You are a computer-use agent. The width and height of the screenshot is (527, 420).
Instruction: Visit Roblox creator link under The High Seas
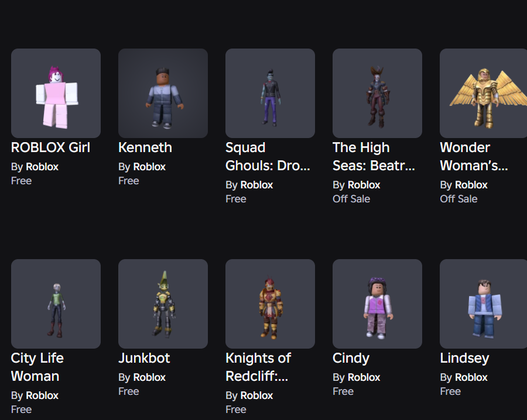(364, 185)
